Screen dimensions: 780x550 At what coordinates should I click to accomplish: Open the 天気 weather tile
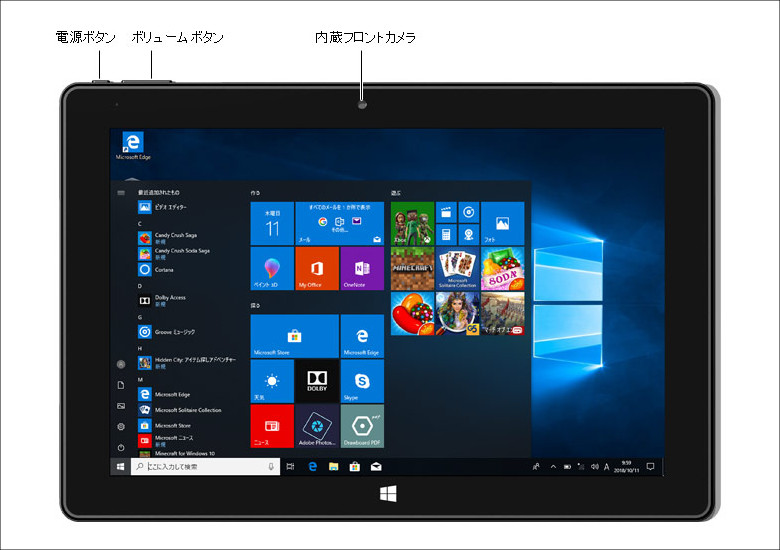click(x=272, y=381)
